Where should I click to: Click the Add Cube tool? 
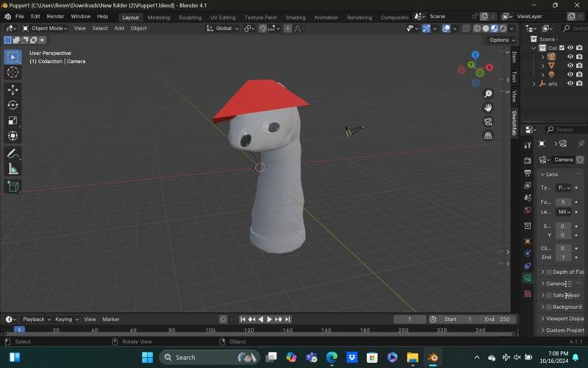click(x=12, y=187)
